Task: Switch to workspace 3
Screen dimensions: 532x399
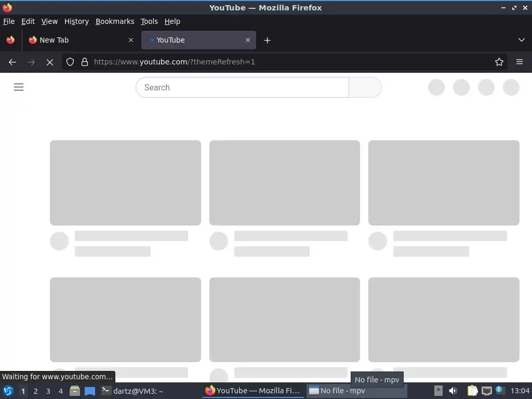Action: coord(48,391)
